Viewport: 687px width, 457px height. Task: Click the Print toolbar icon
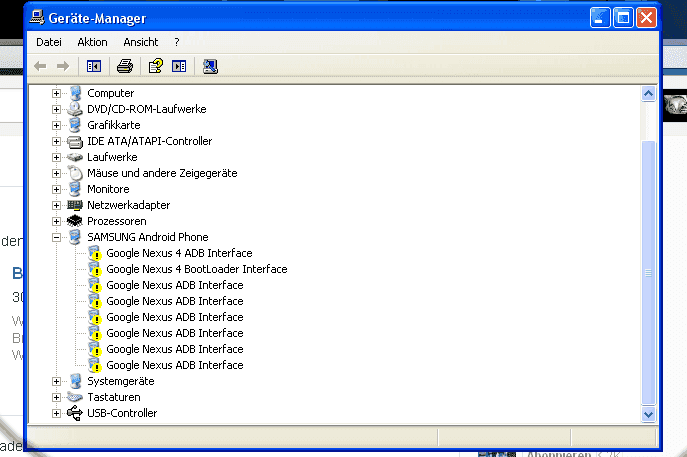pos(125,66)
